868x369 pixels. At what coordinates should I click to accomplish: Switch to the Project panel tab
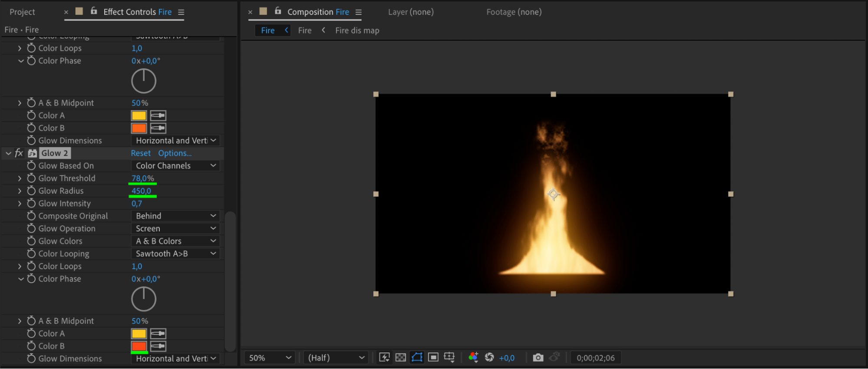click(x=22, y=12)
